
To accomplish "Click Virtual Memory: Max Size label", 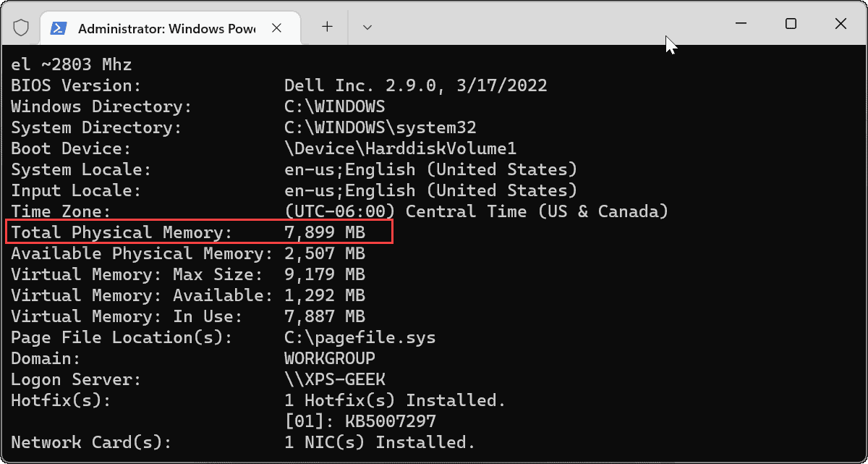I will 137,274.
